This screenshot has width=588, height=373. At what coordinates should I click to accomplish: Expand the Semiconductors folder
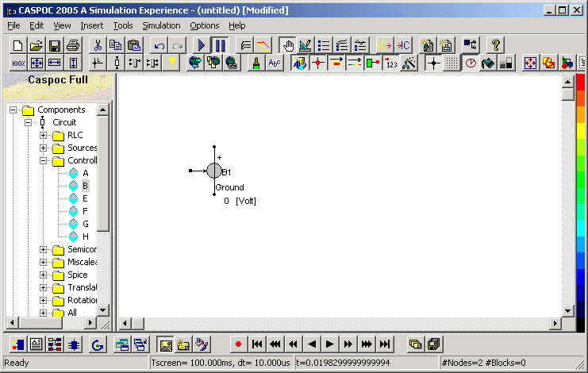pos(43,250)
